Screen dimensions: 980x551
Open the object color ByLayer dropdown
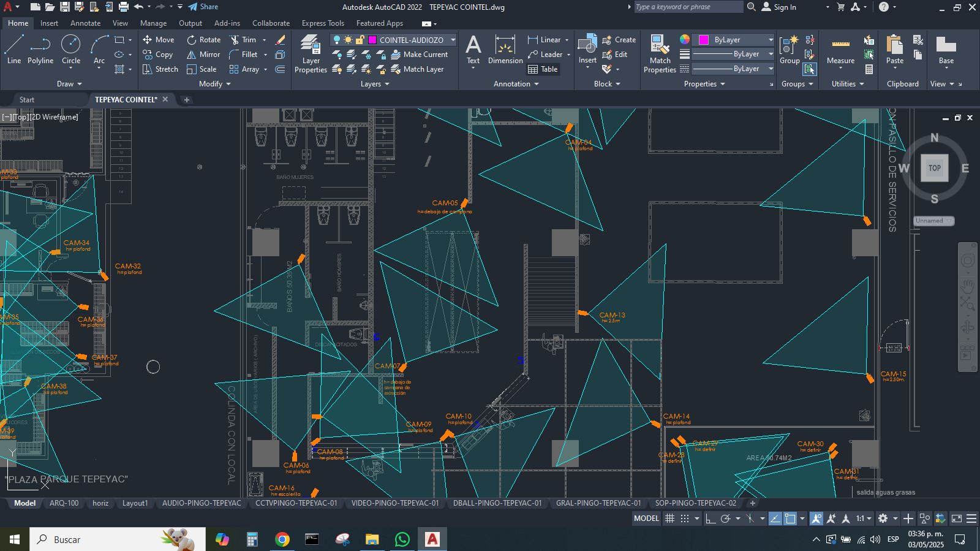(770, 40)
